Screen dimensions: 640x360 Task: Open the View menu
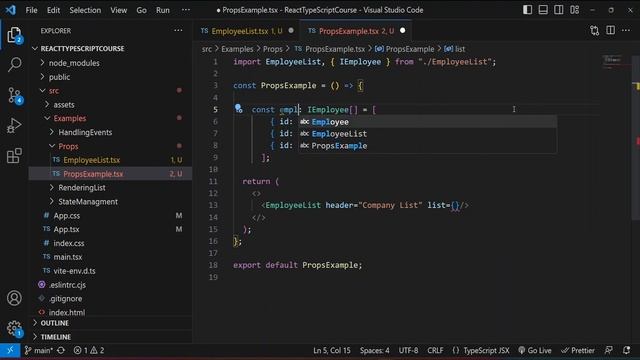pos(118,10)
